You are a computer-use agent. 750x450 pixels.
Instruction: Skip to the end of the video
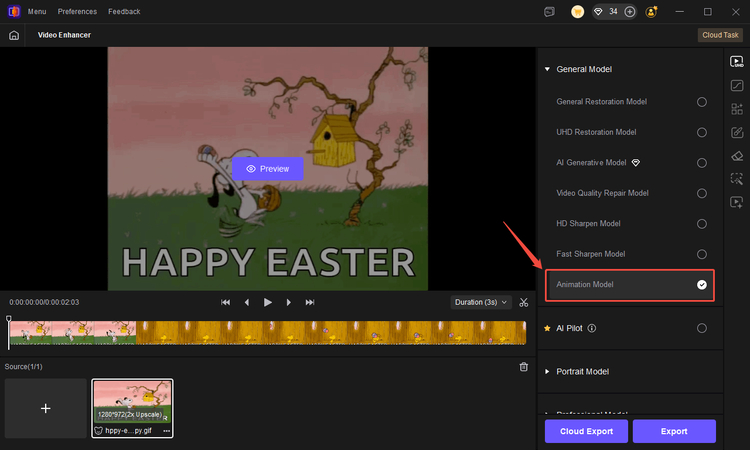pyautogui.click(x=310, y=302)
